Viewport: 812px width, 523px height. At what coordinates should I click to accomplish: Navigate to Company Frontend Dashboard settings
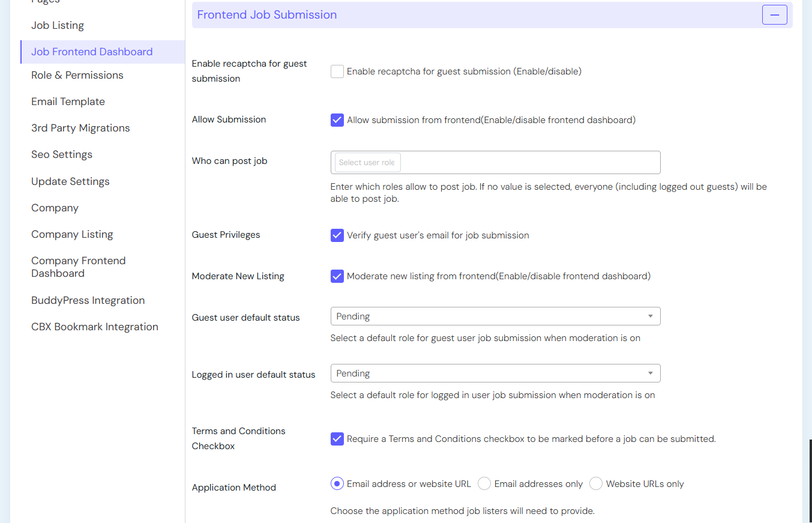pos(79,267)
